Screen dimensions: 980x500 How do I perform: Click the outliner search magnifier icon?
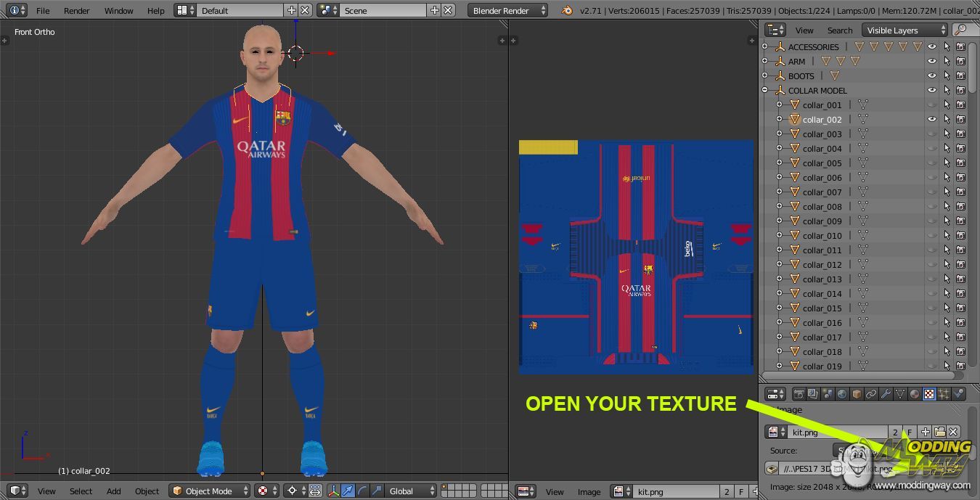[961, 30]
